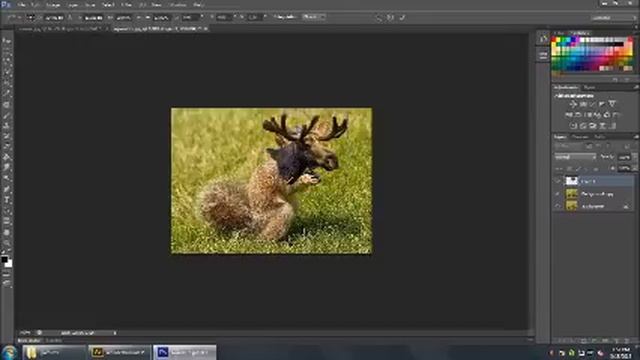
Task: Select the Pen tool
Action: pyautogui.click(x=7, y=189)
